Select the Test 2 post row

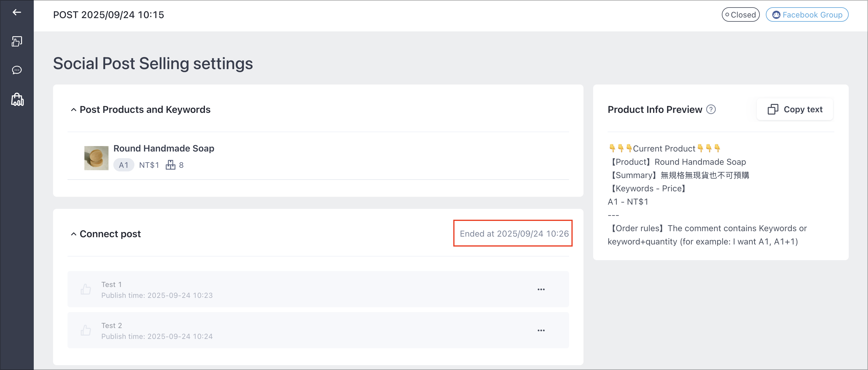(318, 330)
